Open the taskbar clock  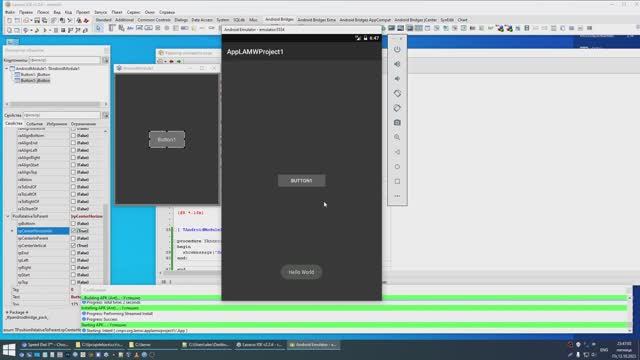(x=624, y=350)
